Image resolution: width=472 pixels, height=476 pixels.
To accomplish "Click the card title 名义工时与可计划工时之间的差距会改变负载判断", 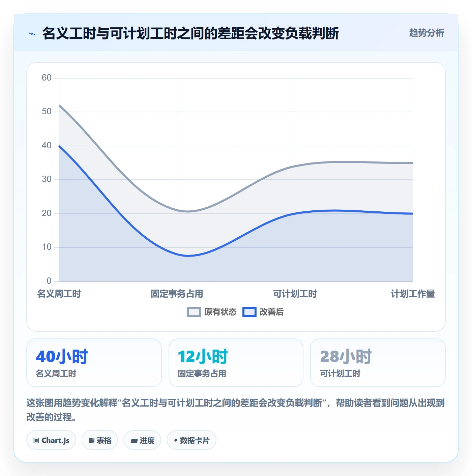I will coord(190,33).
